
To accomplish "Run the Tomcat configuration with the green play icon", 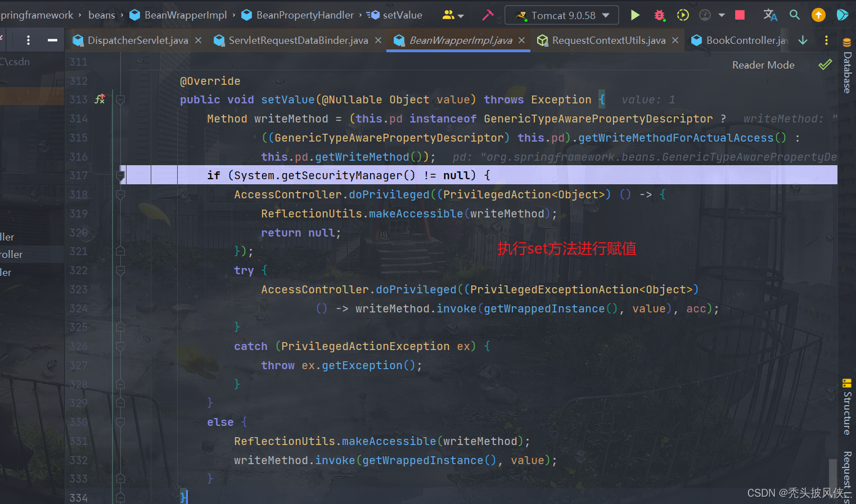I will 635,15.
